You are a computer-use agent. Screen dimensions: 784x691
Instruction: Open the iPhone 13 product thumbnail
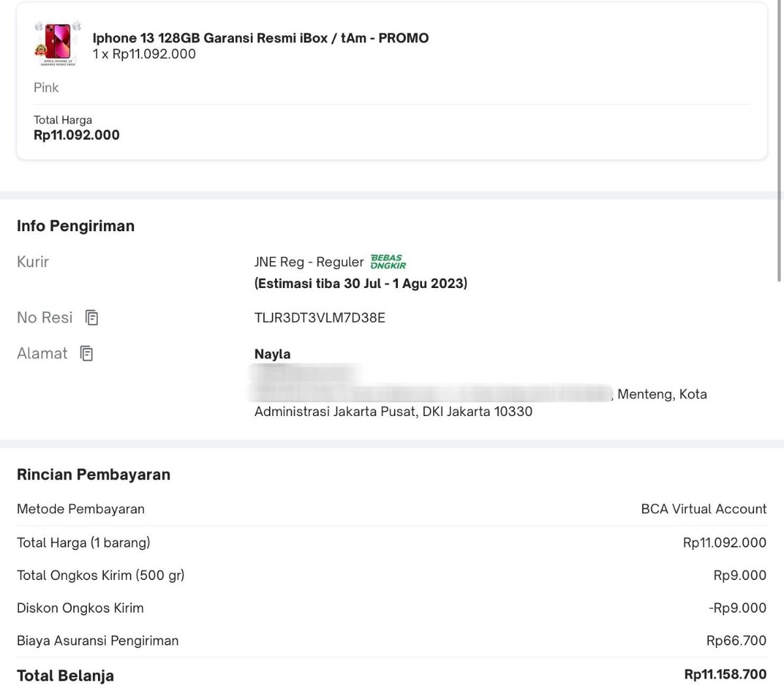point(58,44)
